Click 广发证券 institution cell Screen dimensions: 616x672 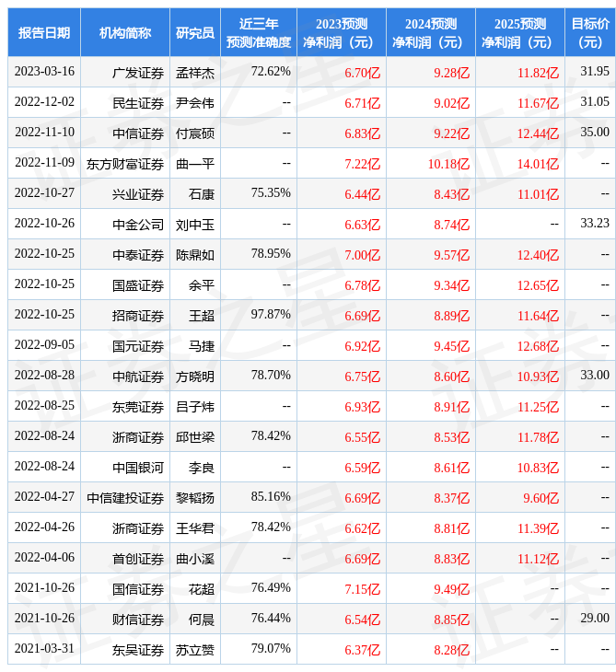pyautogui.click(x=138, y=74)
